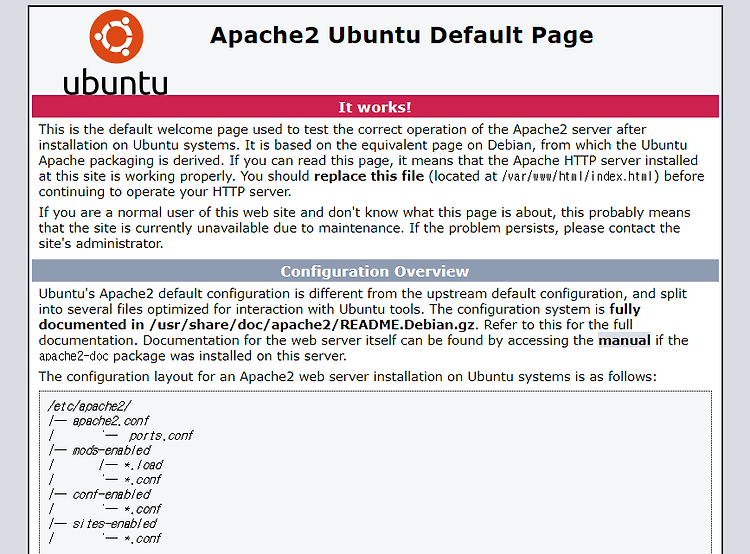Click the Apache2 Ubuntu Default Page heading
This screenshot has height=554, width=750.
click(x=401, y=35)
